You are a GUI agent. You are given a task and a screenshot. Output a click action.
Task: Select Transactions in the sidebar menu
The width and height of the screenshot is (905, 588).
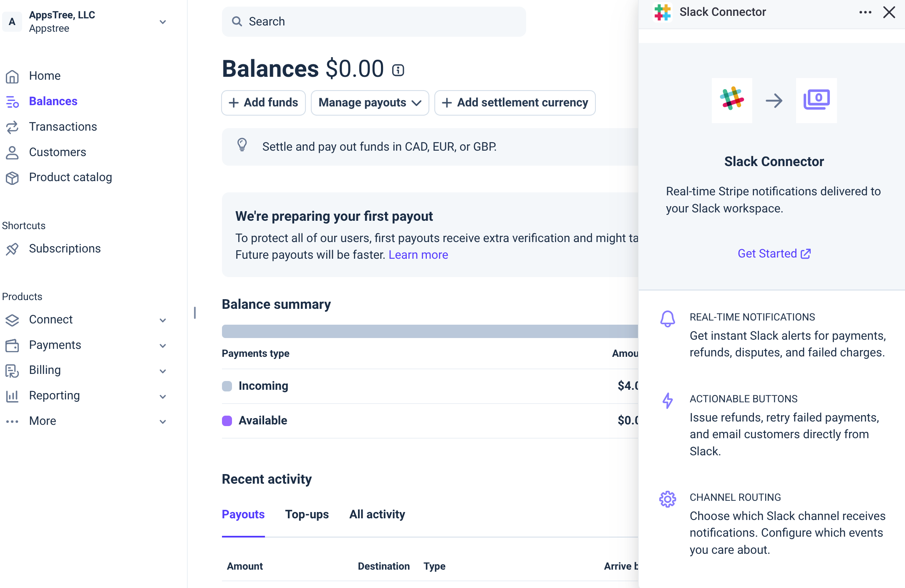pos(63,127)
